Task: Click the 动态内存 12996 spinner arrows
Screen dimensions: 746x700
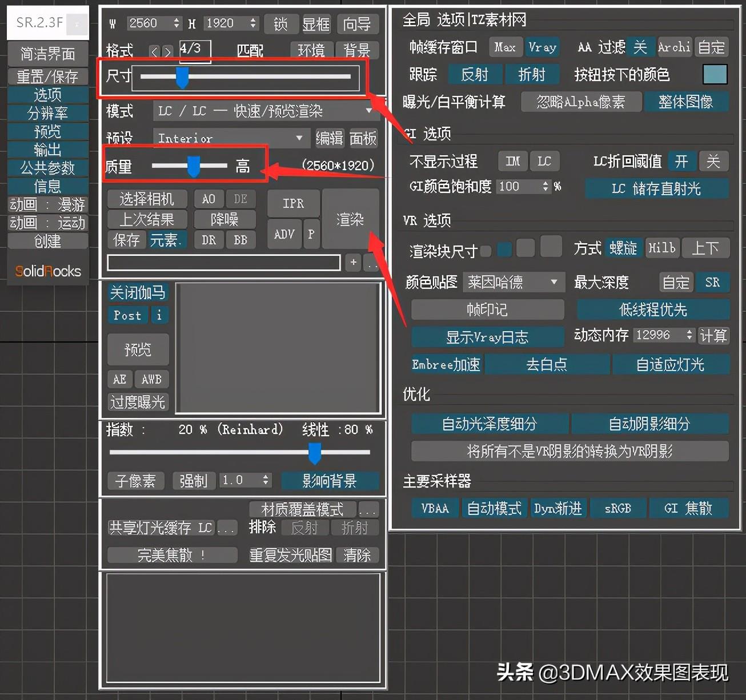Action: [689, 335]
